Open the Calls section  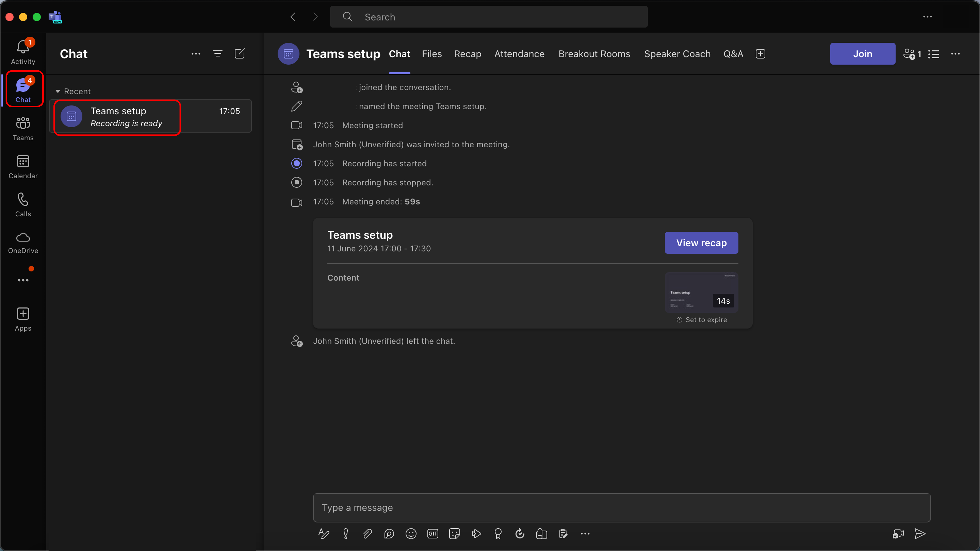pos(23,205)
